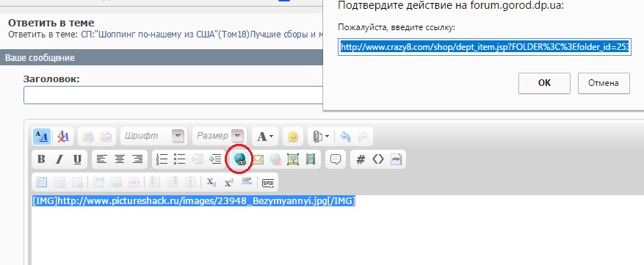Click Insert Row Before icon

98,182
